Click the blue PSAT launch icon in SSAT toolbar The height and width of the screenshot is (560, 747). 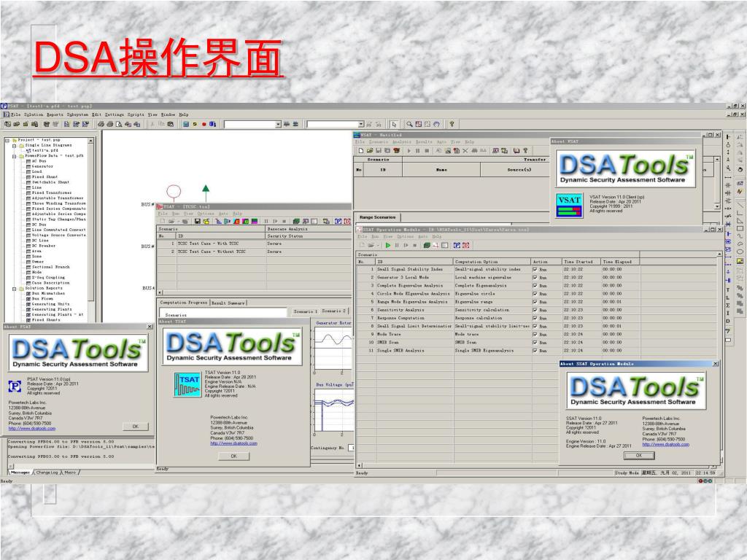point(457,245)
